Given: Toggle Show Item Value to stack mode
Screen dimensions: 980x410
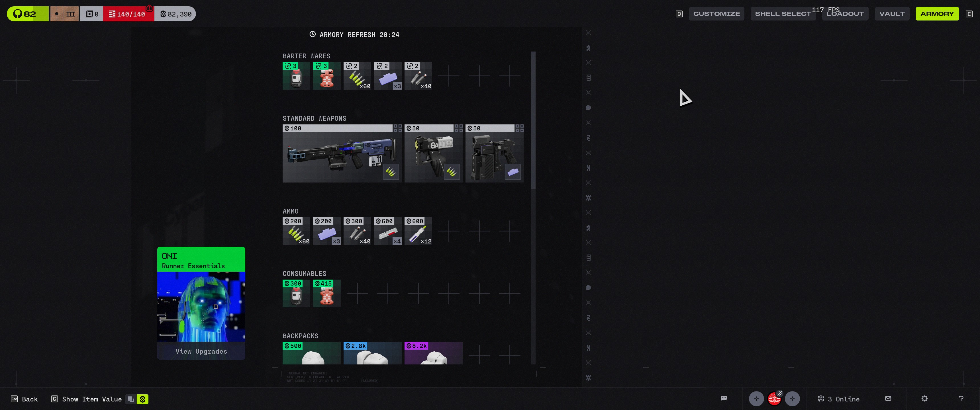Looking at the screenshot, I should click(x=130, y=399).
